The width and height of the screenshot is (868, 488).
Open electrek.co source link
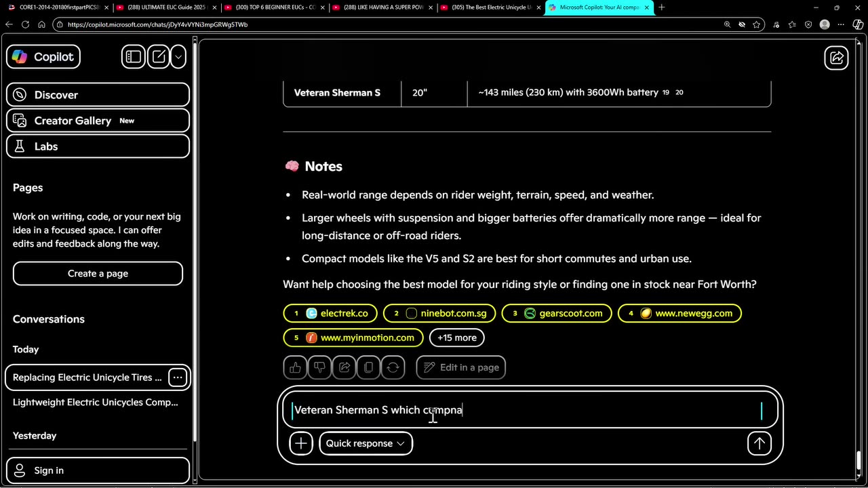point(330,313)
